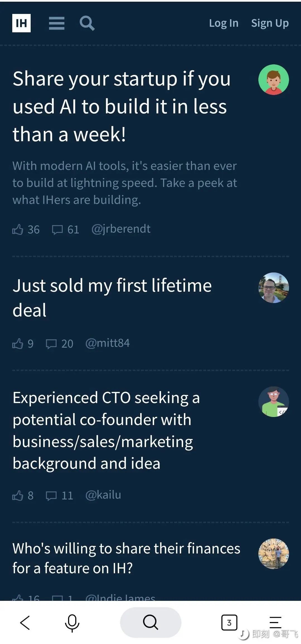
Task: Open comments on AI startup post
Action: click(x=57, y=230)
